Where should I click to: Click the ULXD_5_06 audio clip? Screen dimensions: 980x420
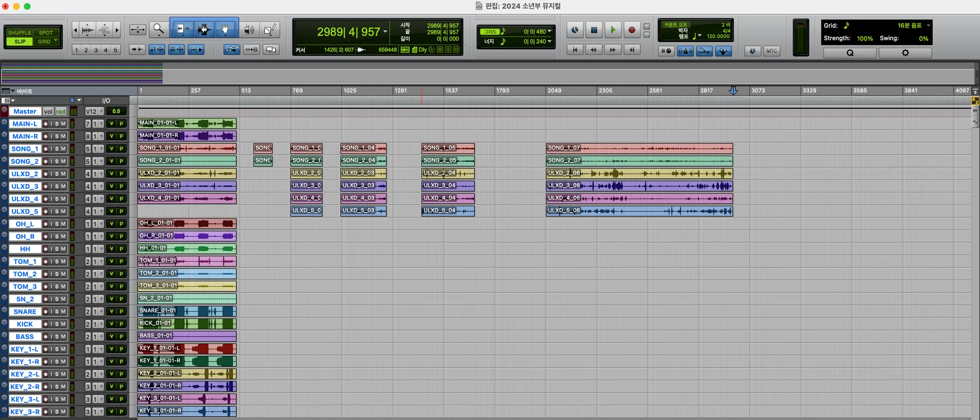[x=639, y=211]
